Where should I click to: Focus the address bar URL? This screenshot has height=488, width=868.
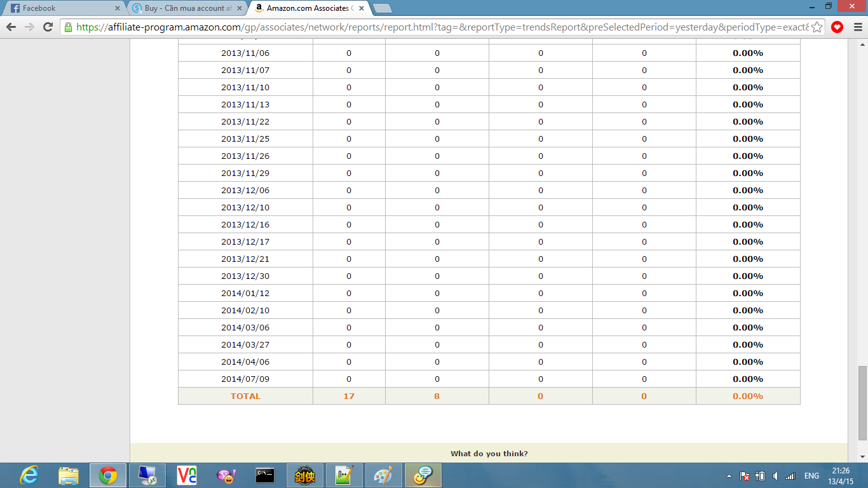point(442,27)
